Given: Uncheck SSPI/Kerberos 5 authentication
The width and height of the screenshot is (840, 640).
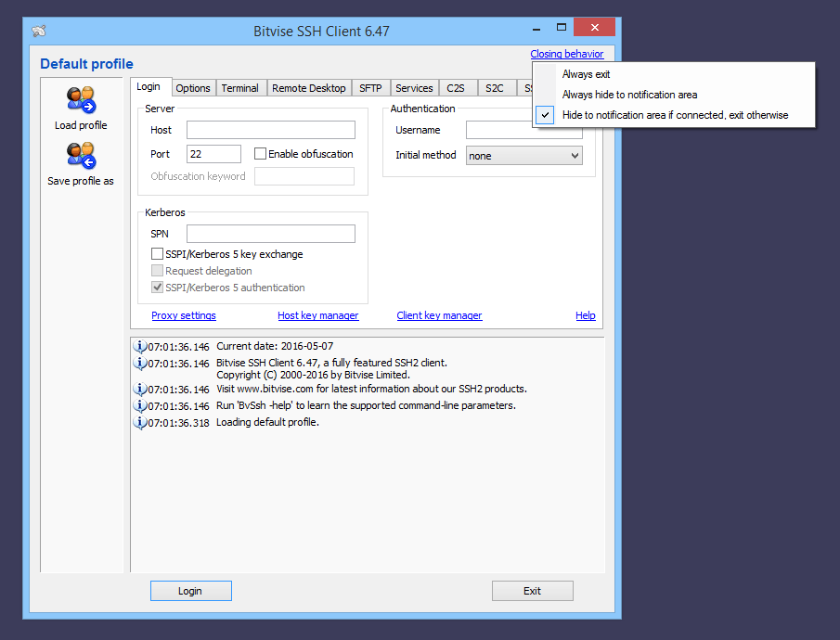Looking at the screenshot, I should [x=157, y=287].
